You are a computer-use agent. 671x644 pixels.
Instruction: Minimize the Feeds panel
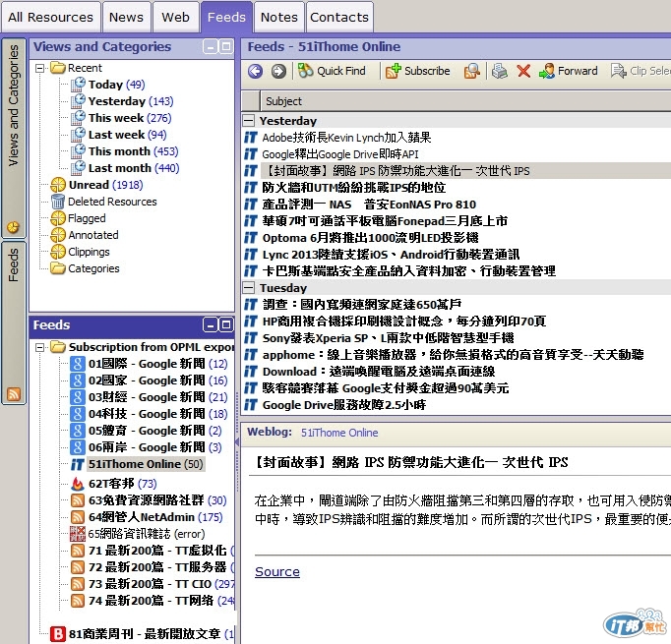(211, 325)
